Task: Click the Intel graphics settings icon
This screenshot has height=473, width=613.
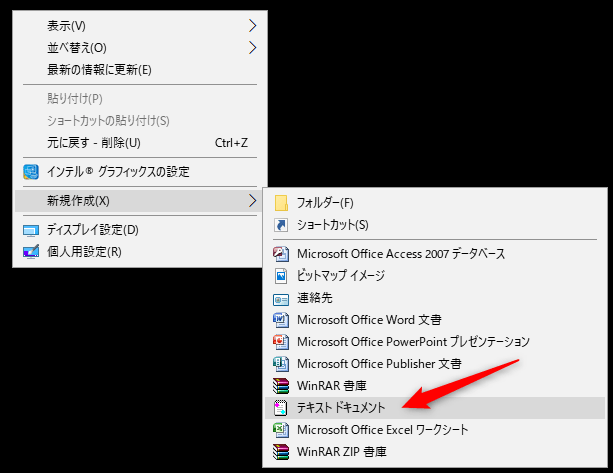Action: [31, 172]
